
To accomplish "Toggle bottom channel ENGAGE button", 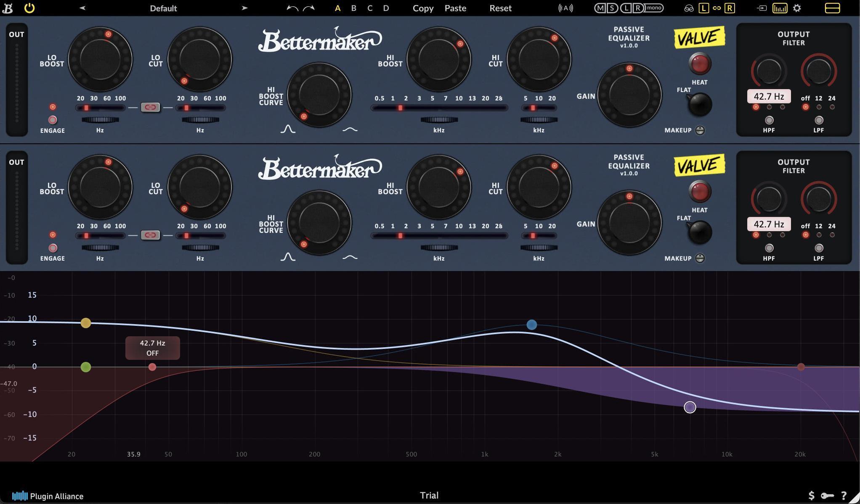I will 53,248.
